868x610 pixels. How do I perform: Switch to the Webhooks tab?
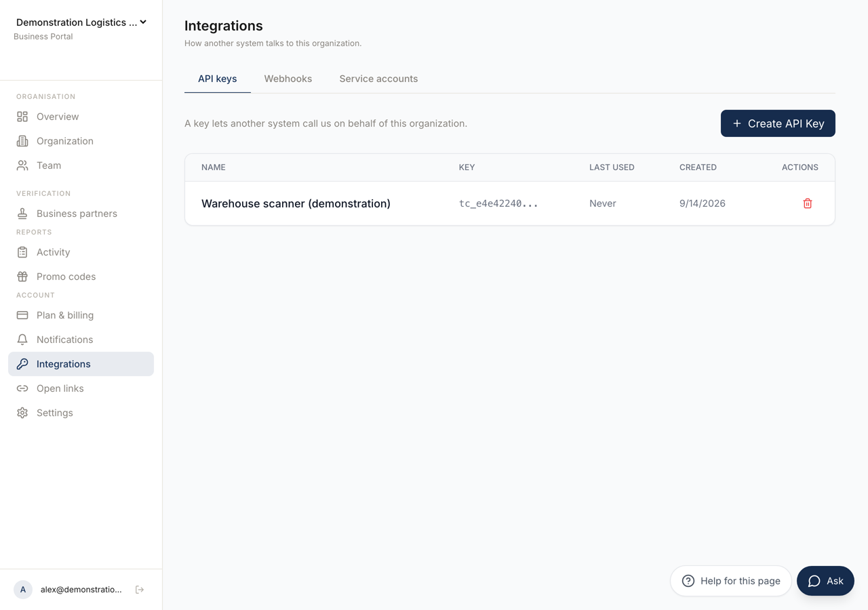(288, 79)
